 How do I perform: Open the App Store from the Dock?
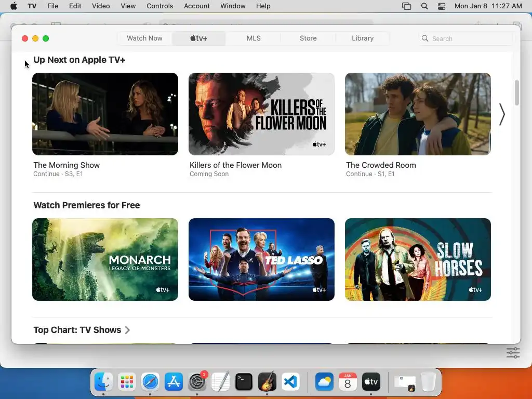tap(174, 382)
